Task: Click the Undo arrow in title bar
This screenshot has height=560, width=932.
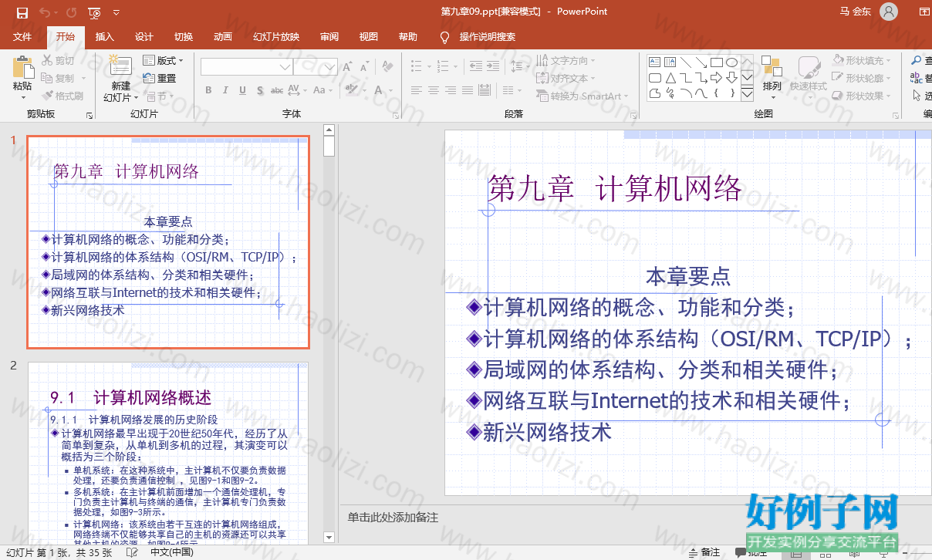Action: click(x=44, y=12)
